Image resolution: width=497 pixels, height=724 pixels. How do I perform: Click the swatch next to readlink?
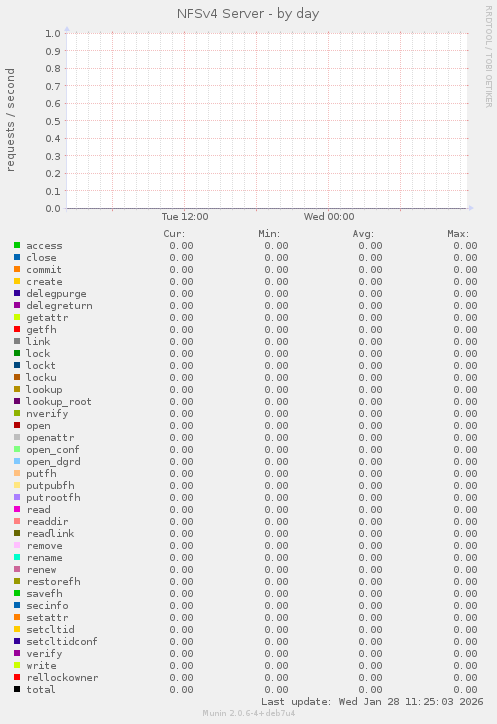[17, 533]
